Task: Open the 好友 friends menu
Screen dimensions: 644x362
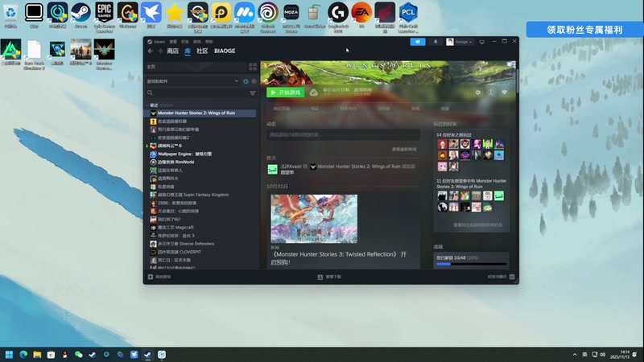Action: click(185, 42)
